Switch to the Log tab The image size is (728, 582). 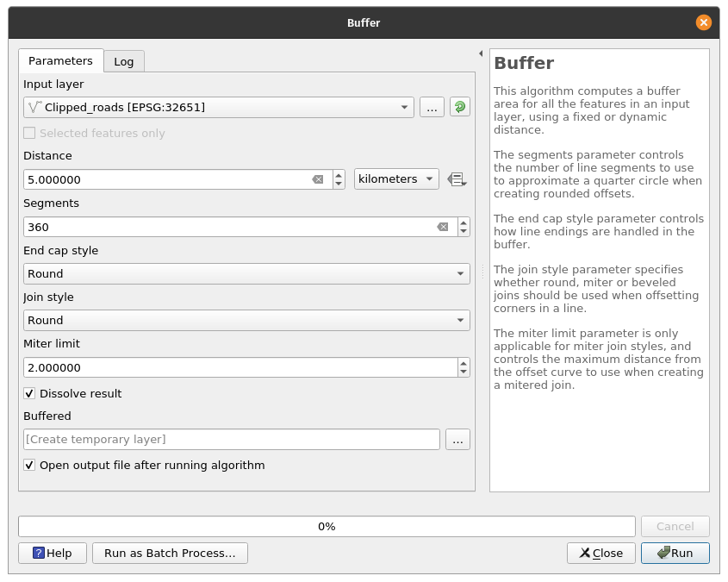[x=124, y=61]
